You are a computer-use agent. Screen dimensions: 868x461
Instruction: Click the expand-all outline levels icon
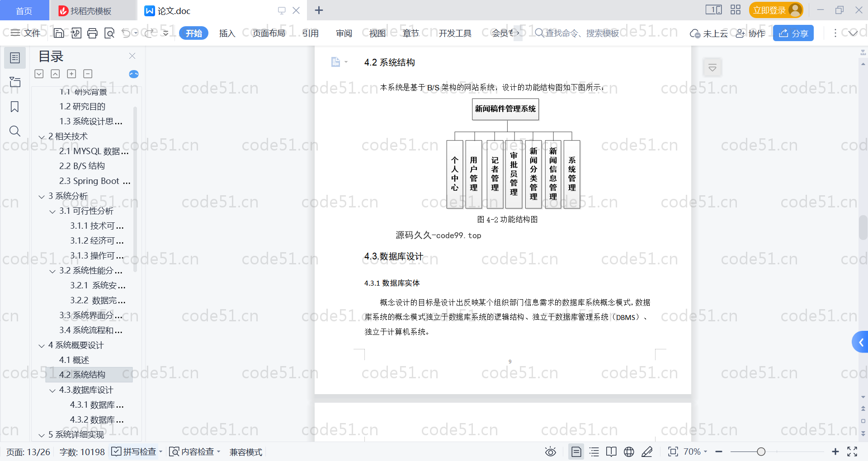39,74
